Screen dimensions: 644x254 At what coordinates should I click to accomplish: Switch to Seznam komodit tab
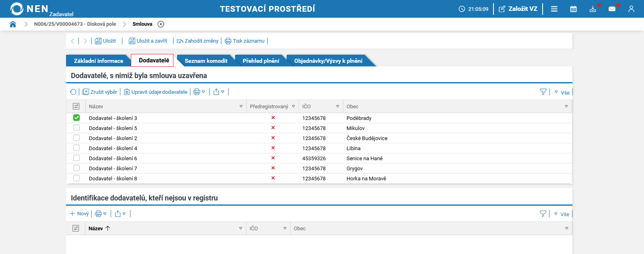tap(206, 61)
